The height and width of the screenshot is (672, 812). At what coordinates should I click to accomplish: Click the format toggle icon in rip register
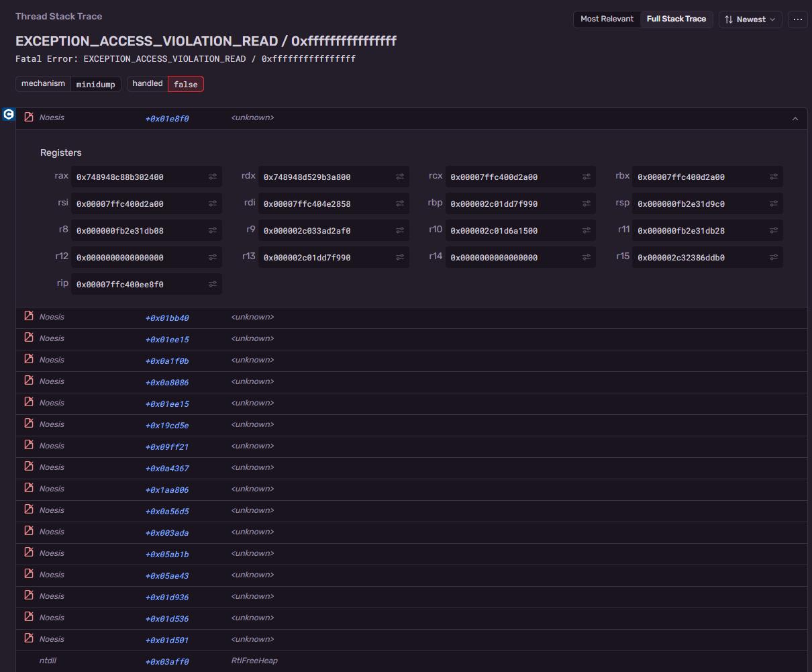[213, 285]
